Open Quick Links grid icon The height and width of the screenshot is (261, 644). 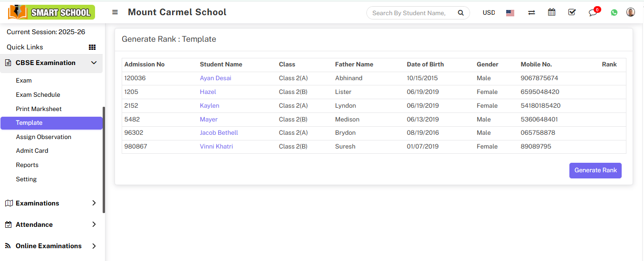click(92, 47)
